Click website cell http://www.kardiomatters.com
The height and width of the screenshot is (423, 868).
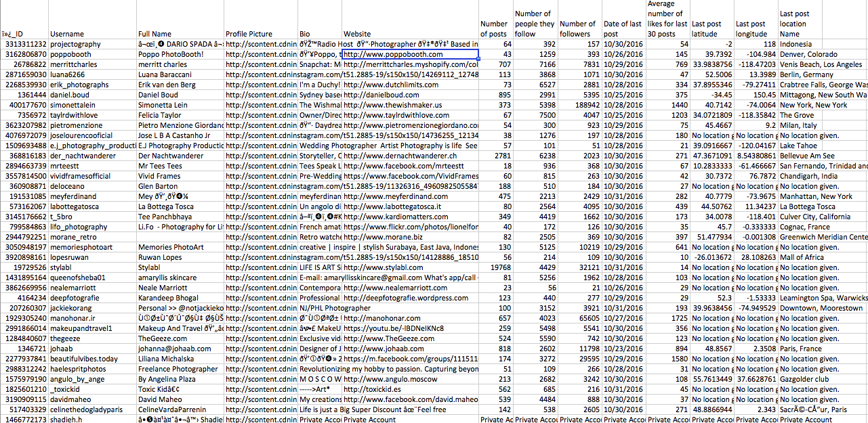410,217
